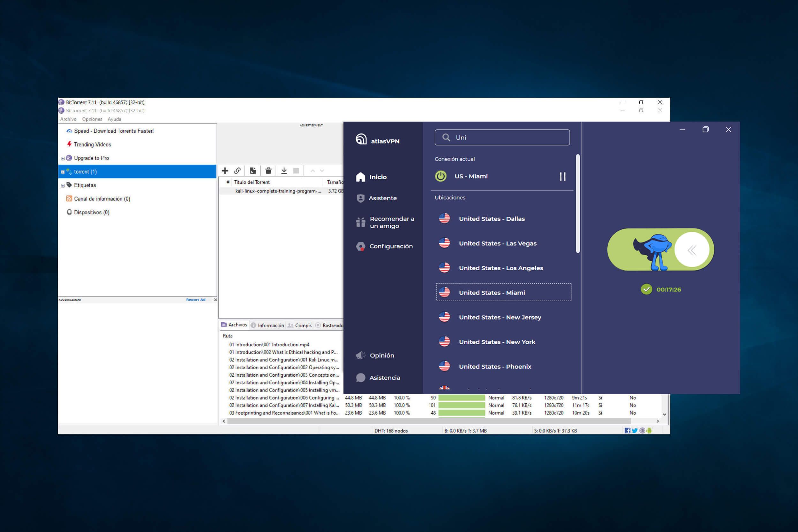Click the atlasVPN logo
Viewport: 798px width, 532px height.
coord(377,139)
